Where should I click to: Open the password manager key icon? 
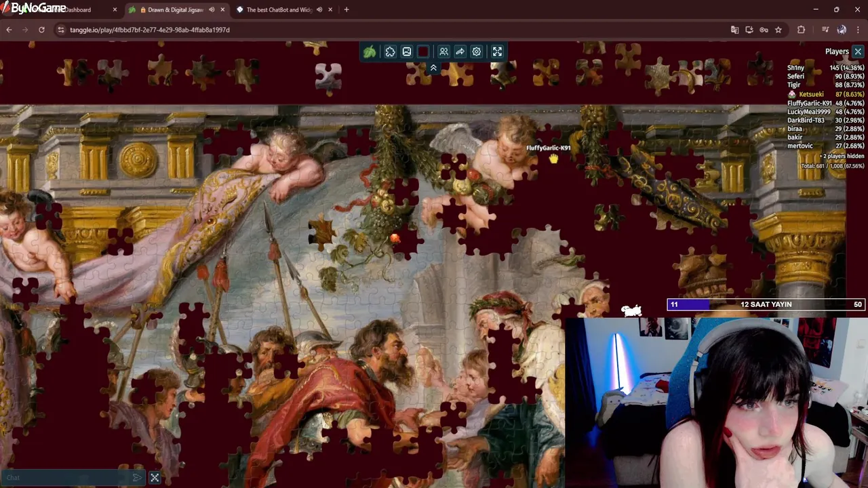pyautogui.click(x=764, y=30)
